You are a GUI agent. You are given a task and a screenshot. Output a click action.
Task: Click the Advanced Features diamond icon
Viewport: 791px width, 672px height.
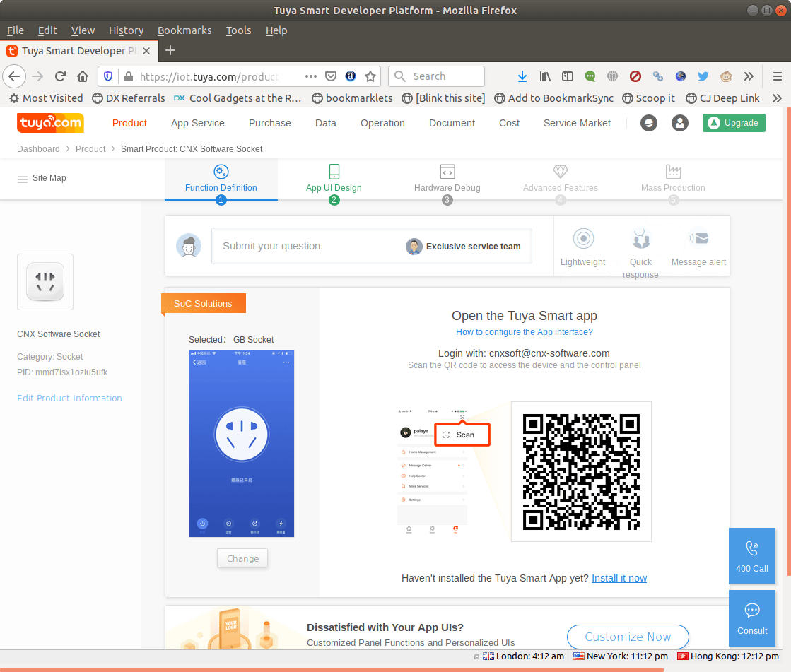[x=561, y=172]
